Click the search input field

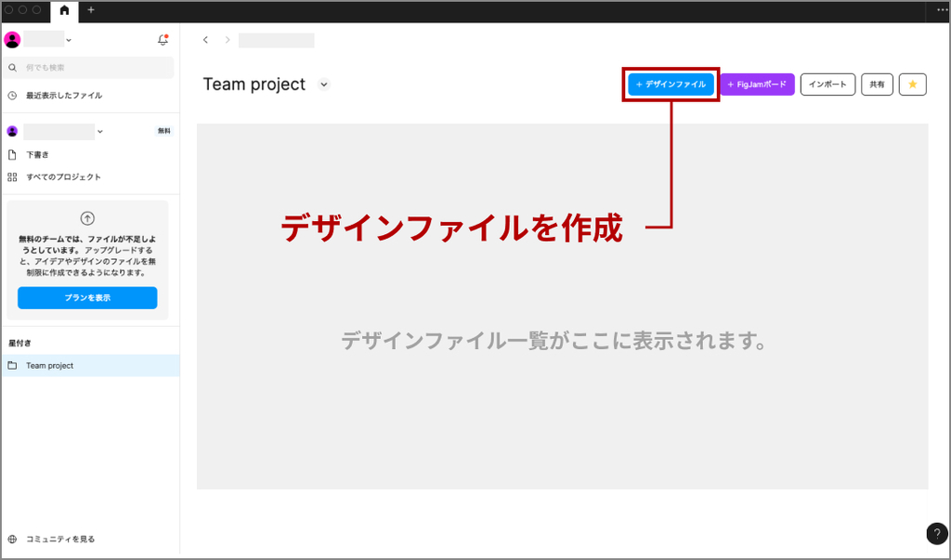pyautogui.click(x=90, y=68)
